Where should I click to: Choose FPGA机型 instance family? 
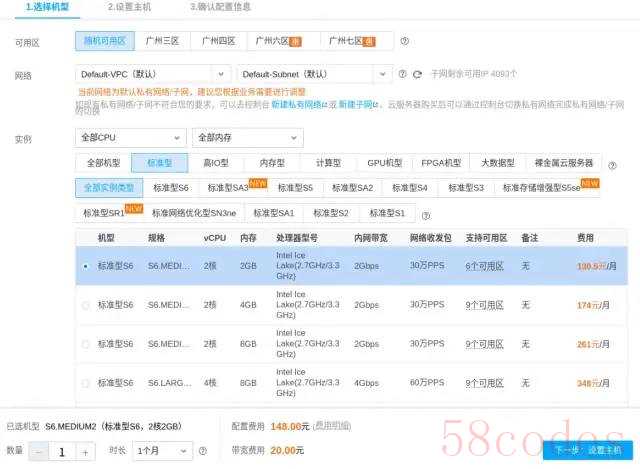(x=441, y=163)
